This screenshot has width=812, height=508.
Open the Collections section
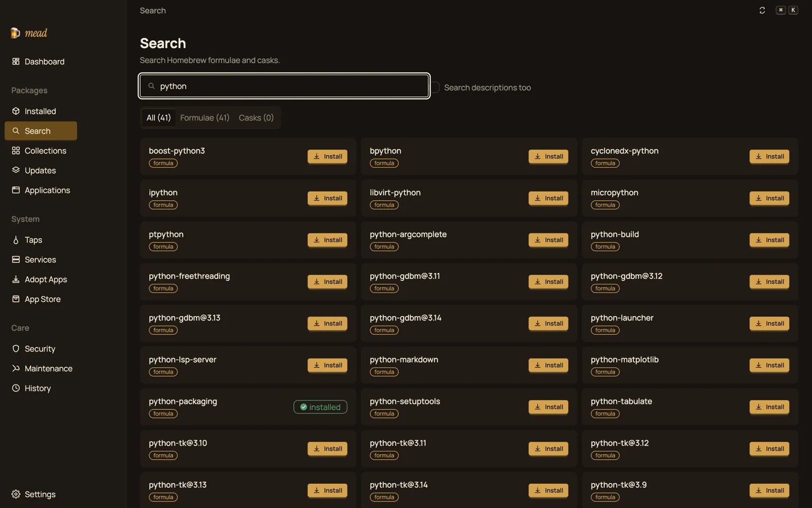click(41, 151)
